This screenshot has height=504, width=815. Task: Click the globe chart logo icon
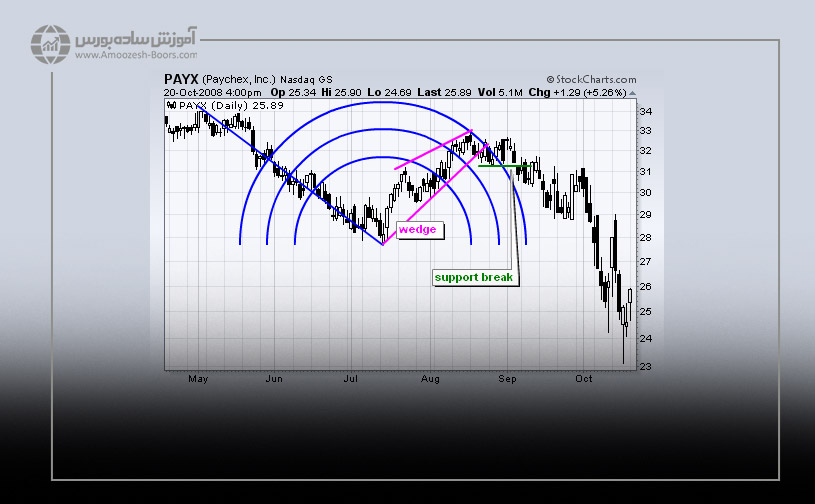pos(48,44)
